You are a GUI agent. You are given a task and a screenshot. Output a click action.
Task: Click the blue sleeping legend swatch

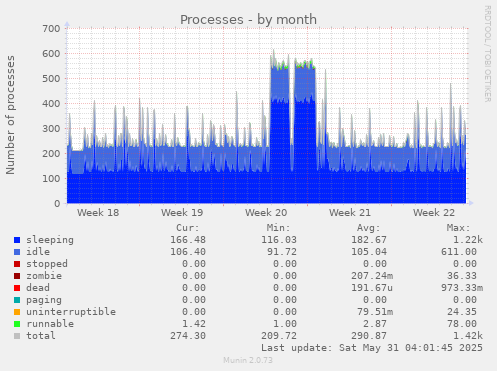[x=17, y=240]
